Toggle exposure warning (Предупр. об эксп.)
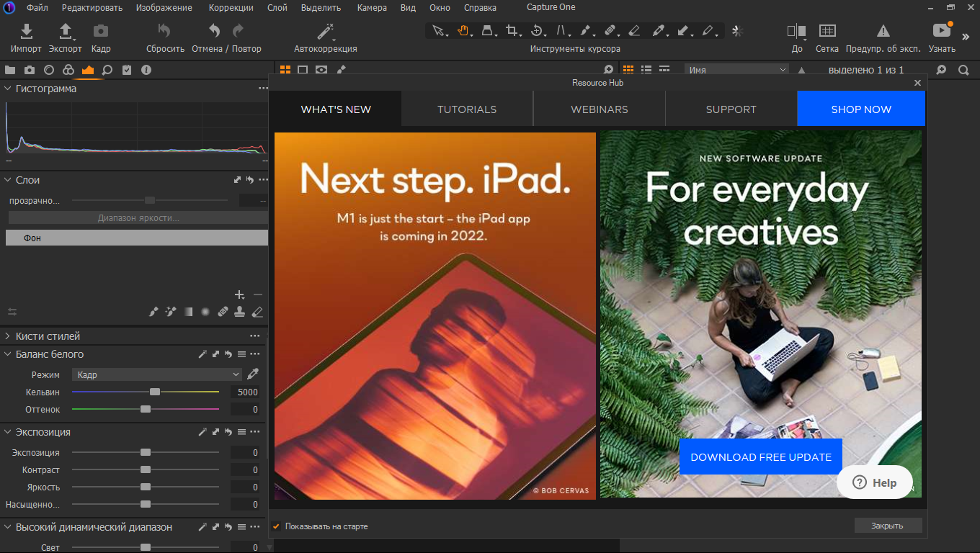The image size is (980, 553). pyautogui.click(x=883, y=31)
